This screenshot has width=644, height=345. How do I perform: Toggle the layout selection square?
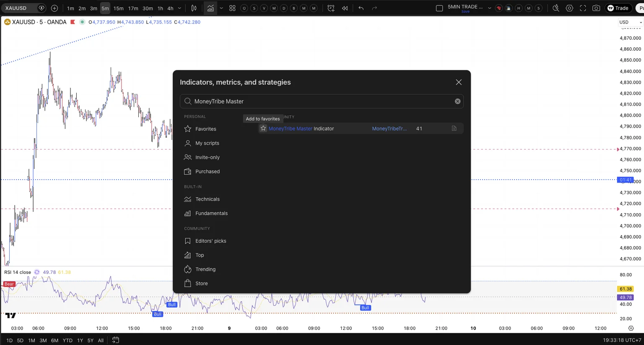(439, 8)
